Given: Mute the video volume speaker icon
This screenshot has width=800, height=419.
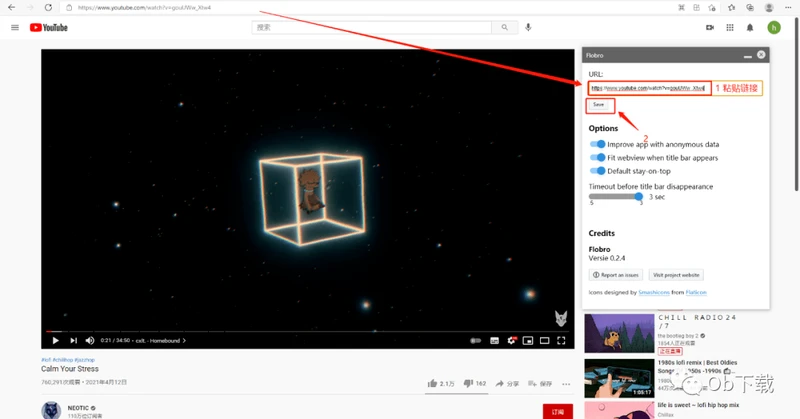Looking at the screenshot, I should pyautogui.click(x=90, y=340).
